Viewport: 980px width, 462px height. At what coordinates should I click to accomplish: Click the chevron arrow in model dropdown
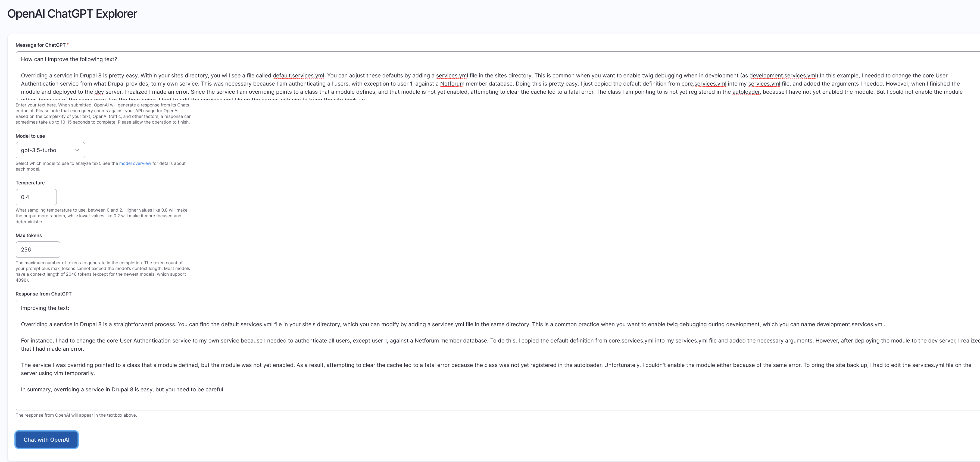[77, 150]
